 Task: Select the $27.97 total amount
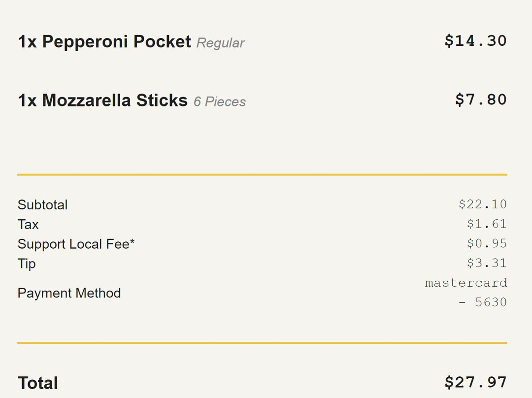point(475,382)
